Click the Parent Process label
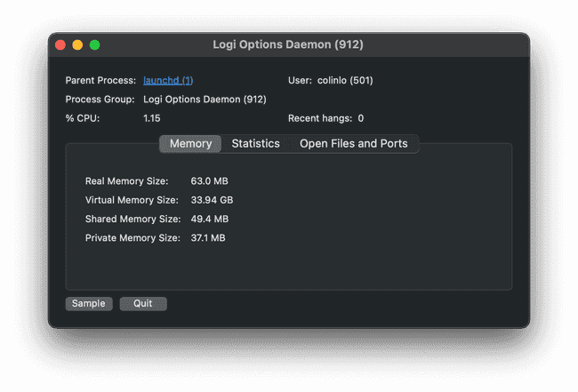This screenshot has height=392, width=578. pos(100,80)
